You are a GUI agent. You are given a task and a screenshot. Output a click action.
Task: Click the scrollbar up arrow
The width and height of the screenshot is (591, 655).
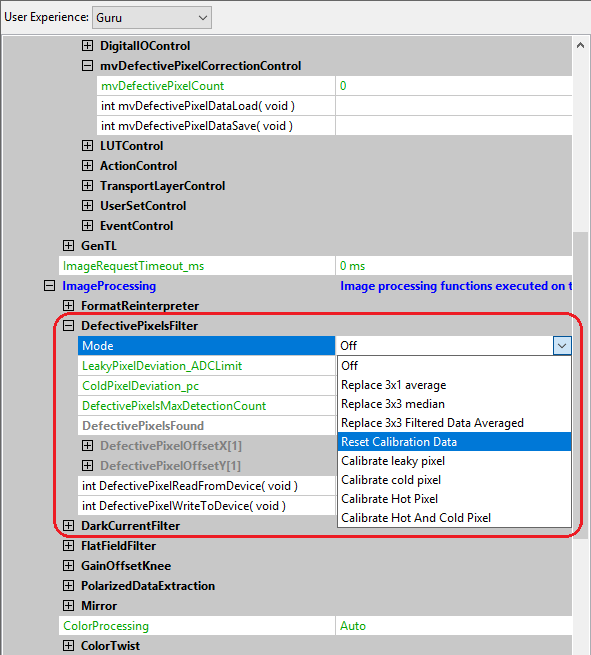[x=581, y=46]
